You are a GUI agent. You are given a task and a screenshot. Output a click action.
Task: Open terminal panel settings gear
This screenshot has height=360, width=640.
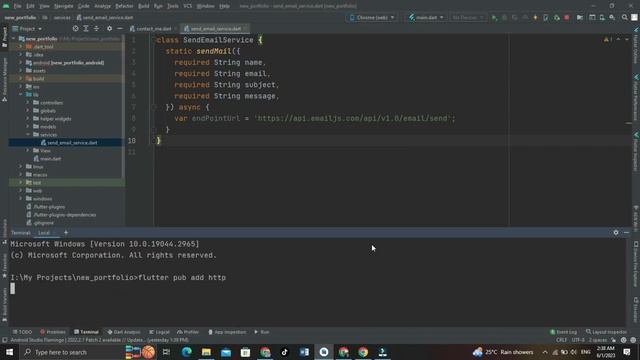coord(616,233)
